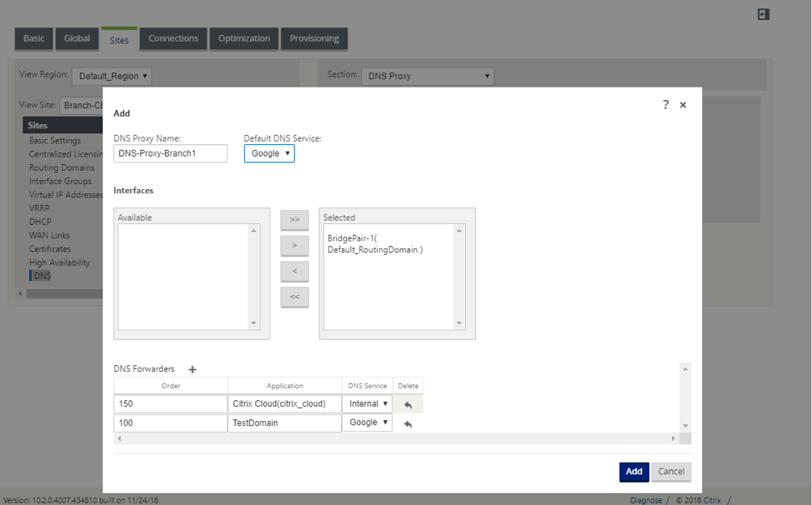The width and height of the screenshot is (812, 505).
Task: Edit the Order field containing 100
Action: [x=170, y=423]
